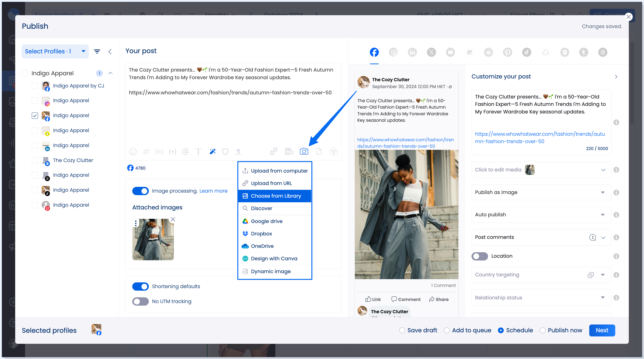Expand Customize your post with chevron
The image size is (644, 359).
[616, 77]
